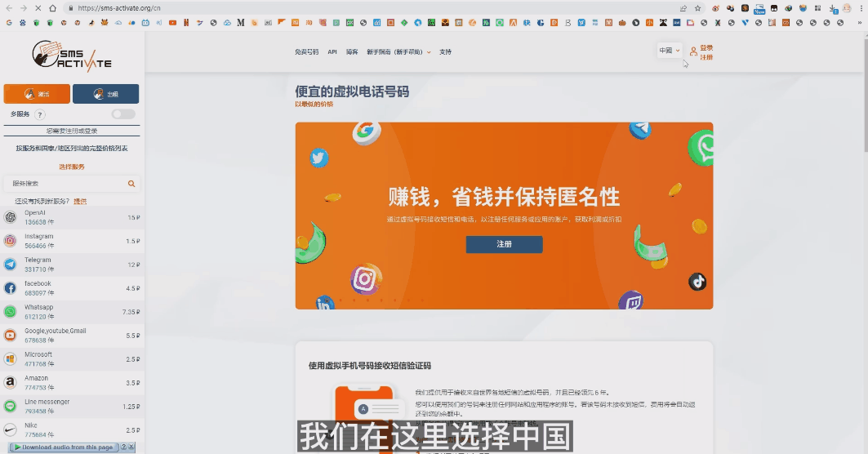868x454 pixels.
Task: Open the browser downloads icon
Action: click(x=833, y=8)
